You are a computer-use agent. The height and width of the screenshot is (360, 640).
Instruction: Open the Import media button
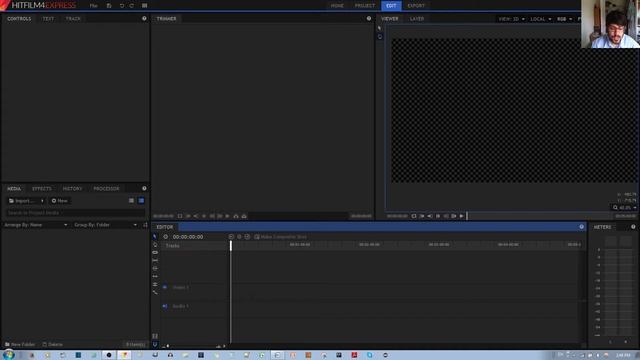click(x=22, y=201)
